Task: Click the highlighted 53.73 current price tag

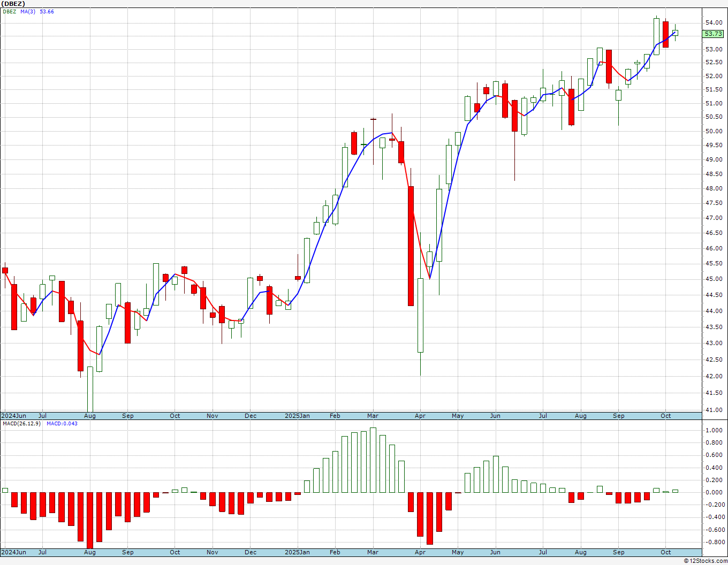Action: (x=713, y=34)
